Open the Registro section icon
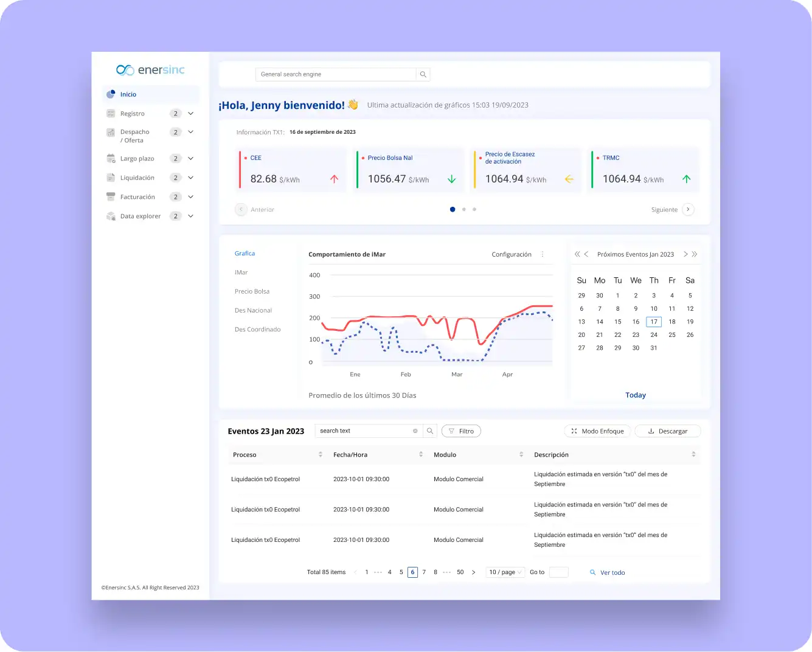812x652 pixels. (111, 113)
